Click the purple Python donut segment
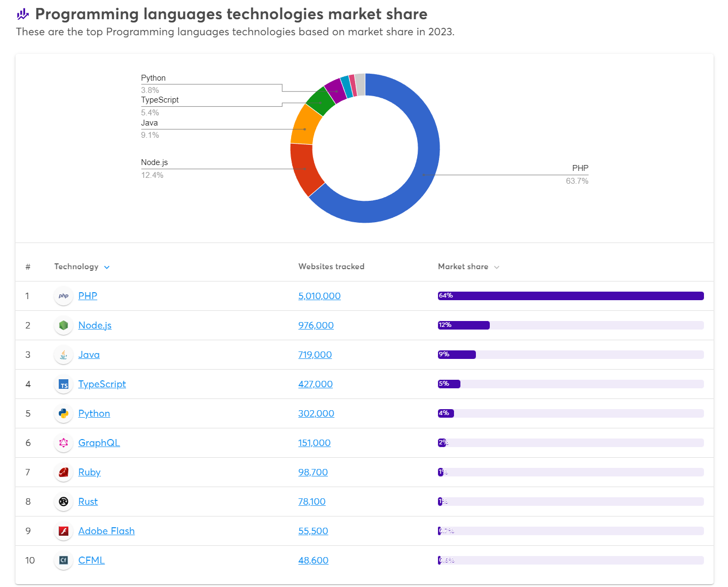Image resolution: width=728 pixels, height=587 pixels. [336, 90]
